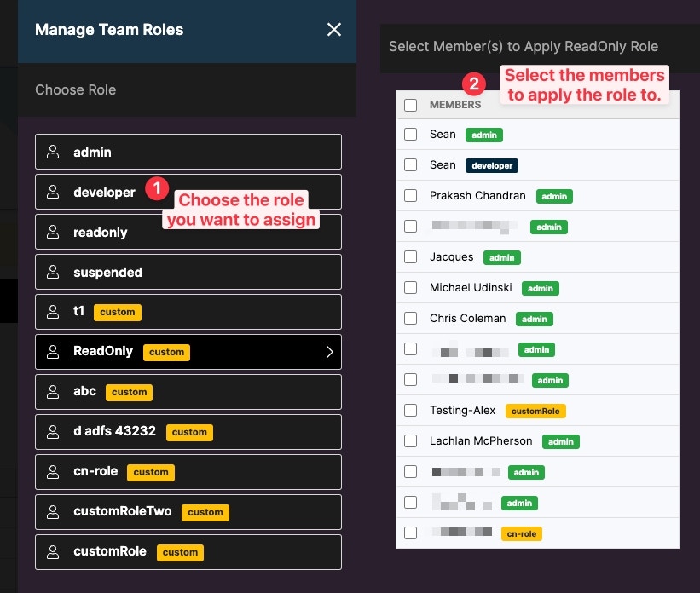
Task: Click the user icon beside ReadOnly custom role
Action: [x=53, y=352]
